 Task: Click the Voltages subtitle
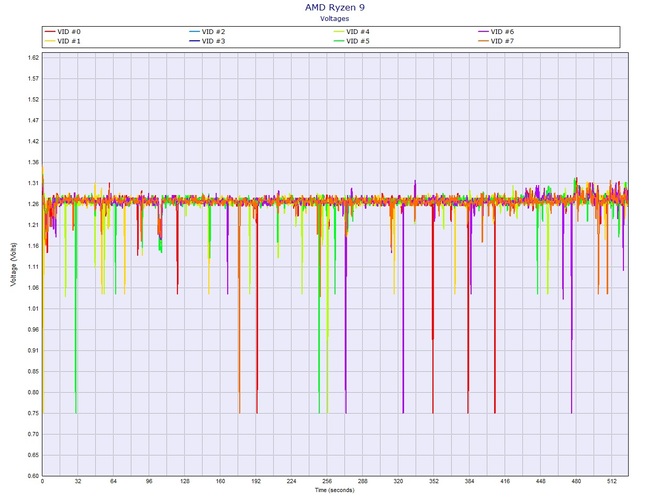[335, 18]
